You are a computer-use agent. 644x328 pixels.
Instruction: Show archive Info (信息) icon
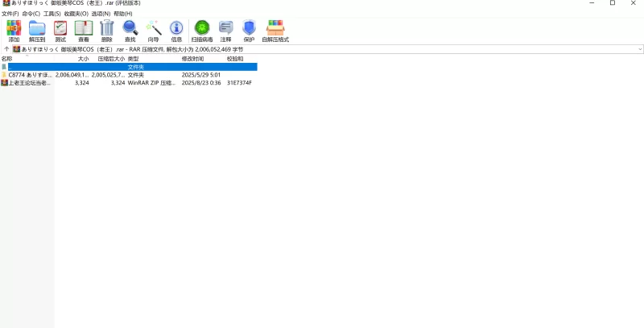click(x=176, y=31)
